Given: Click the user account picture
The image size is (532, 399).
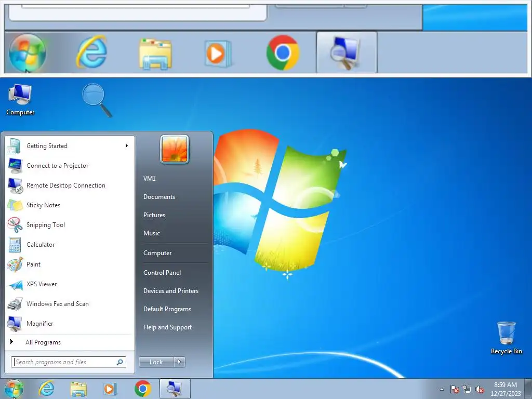Looking at the screenshot, I should pyautogui.click(x=175, y=149).
